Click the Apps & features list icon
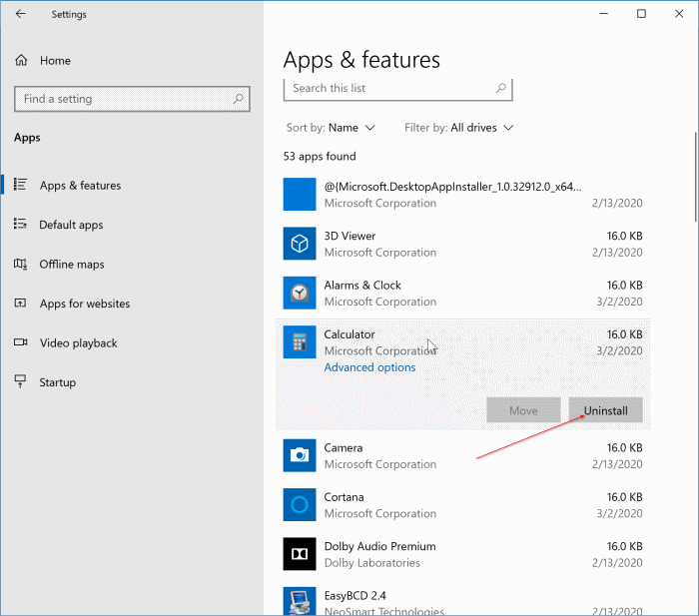The height and width of the screenshot is (616, 699). (x=20, y=184)
